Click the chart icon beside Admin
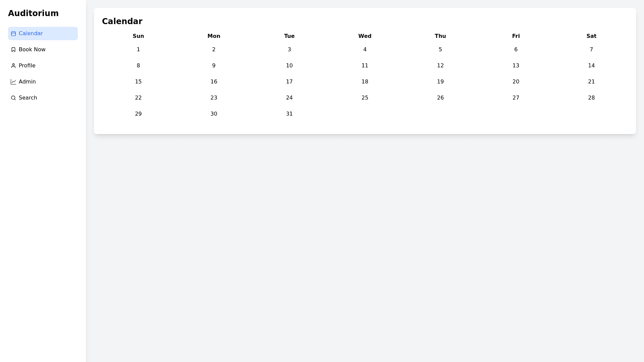 [13, 82]
